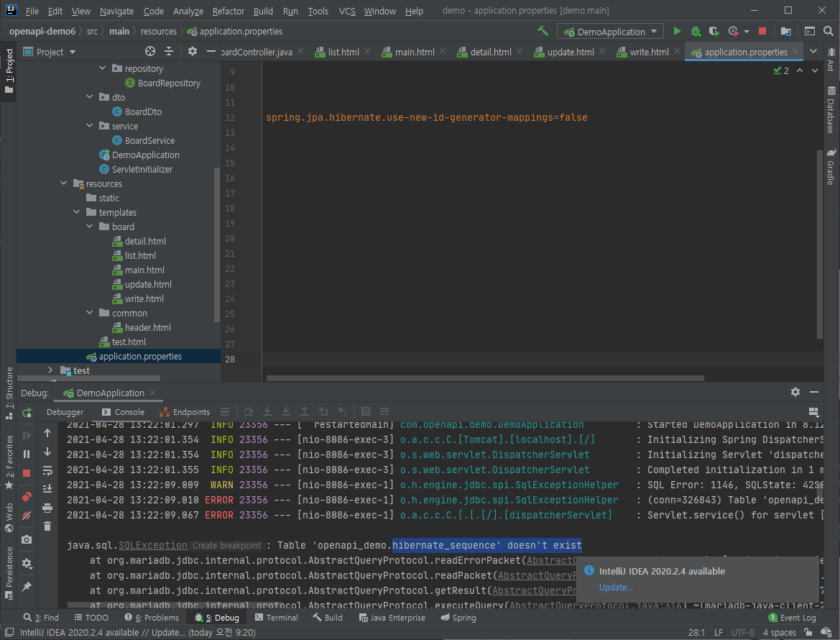The image size is (840, 640).
Task: Click Search Everywhere magnifier icon
Action: pyautogui.click(x=829, y=31)
